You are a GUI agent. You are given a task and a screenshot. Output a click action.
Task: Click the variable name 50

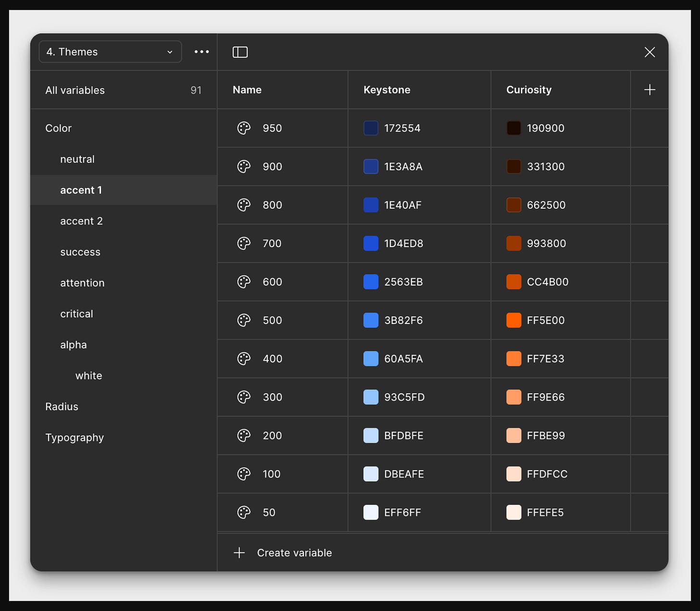point(269,513)
